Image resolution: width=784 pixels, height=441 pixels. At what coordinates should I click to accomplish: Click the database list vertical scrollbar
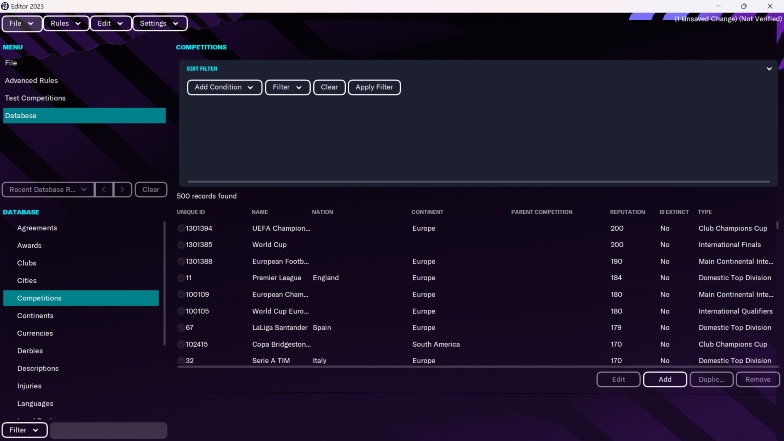(164, 284)
